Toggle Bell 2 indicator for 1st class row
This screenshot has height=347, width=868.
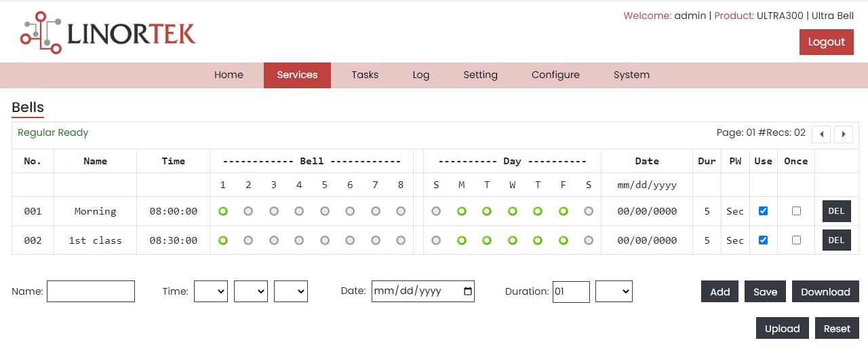coord(248,240)
